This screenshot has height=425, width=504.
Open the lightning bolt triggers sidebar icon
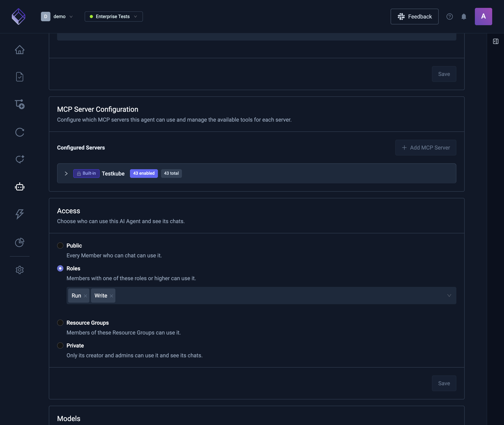click(x=19, y=214)
